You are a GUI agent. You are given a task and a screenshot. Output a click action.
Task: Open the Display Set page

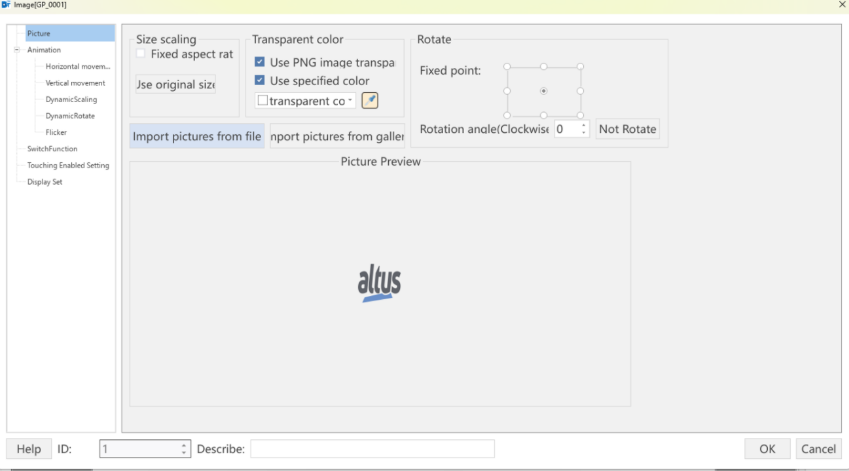pyautogui.click(x=44, y=182)
